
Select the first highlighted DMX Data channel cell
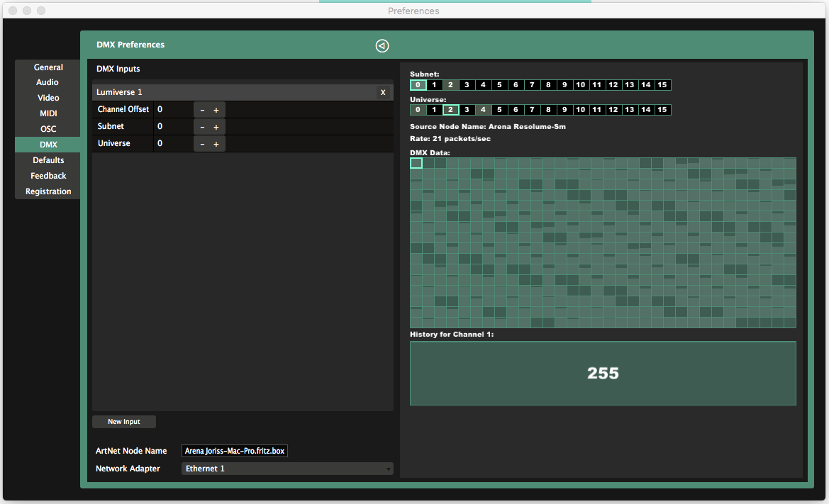coord(416,163)
